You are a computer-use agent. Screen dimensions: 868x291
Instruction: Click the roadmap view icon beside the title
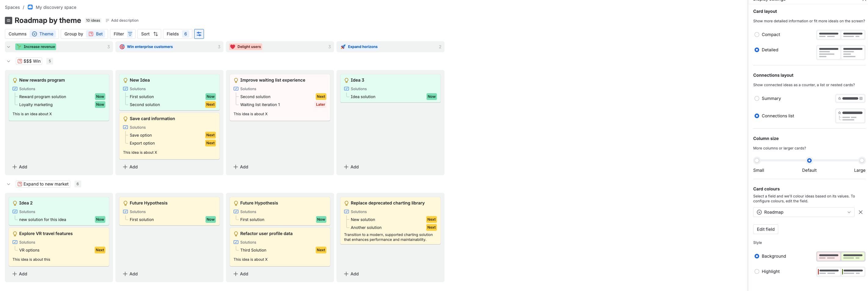[x=9, y=20]
